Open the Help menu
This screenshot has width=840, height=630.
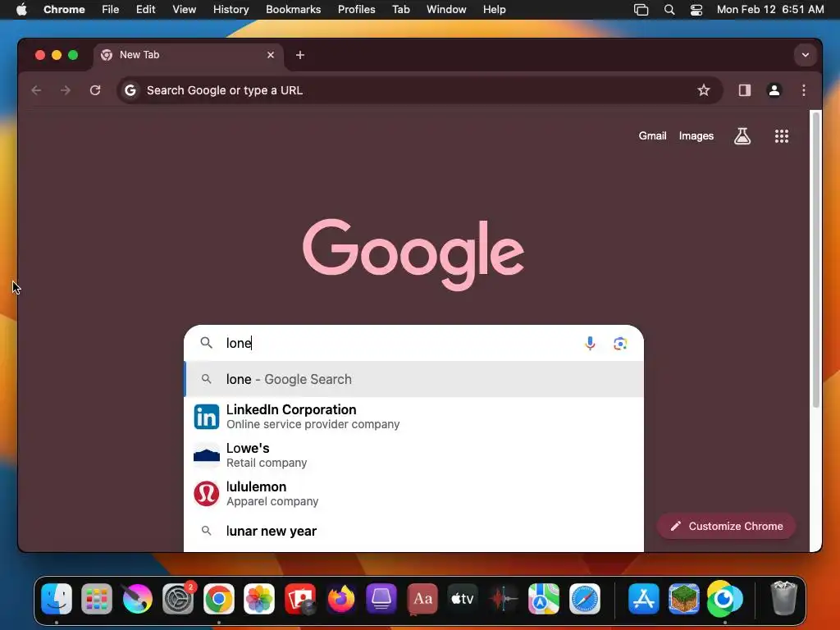494,10
